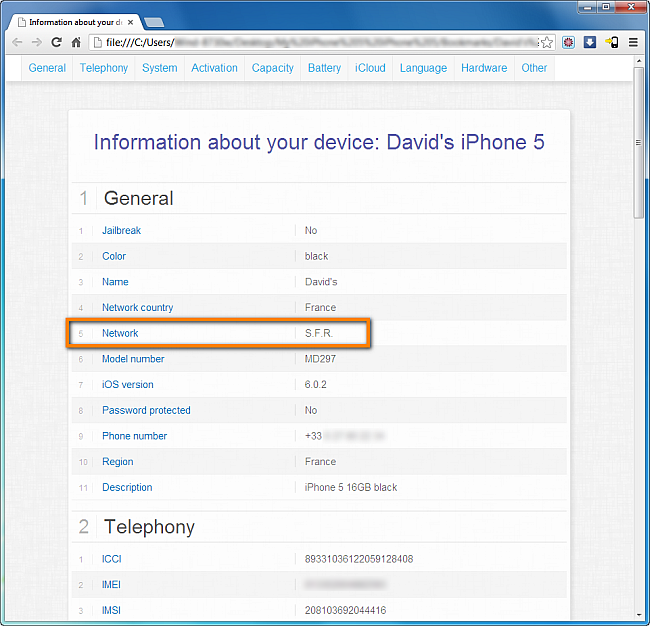The height and width of the screenshot is (626, 650).
Task: Select the iCloud navigation link
Action: 370,68
